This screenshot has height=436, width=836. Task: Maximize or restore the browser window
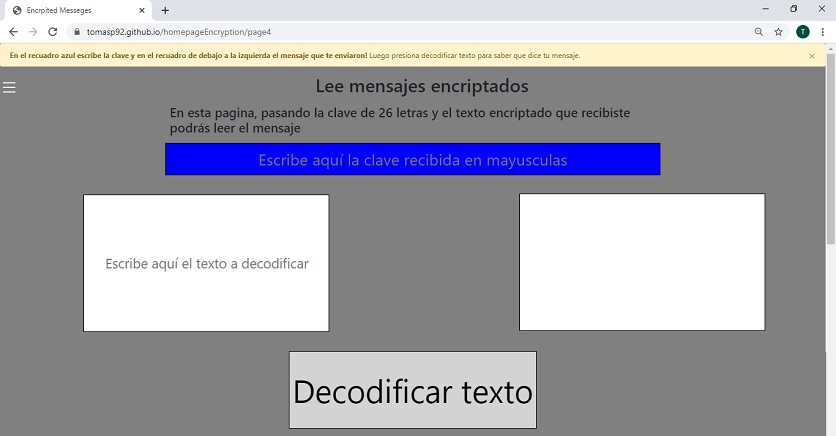pyautogui.click(x=793, y=9)
